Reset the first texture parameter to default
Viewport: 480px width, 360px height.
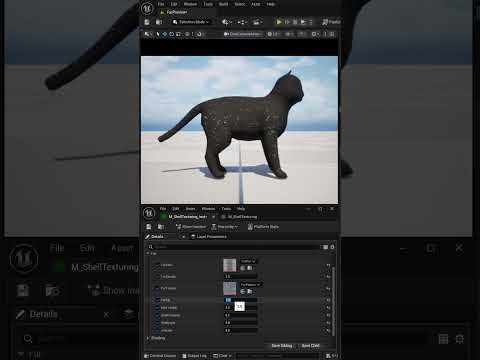coord(328,265)
